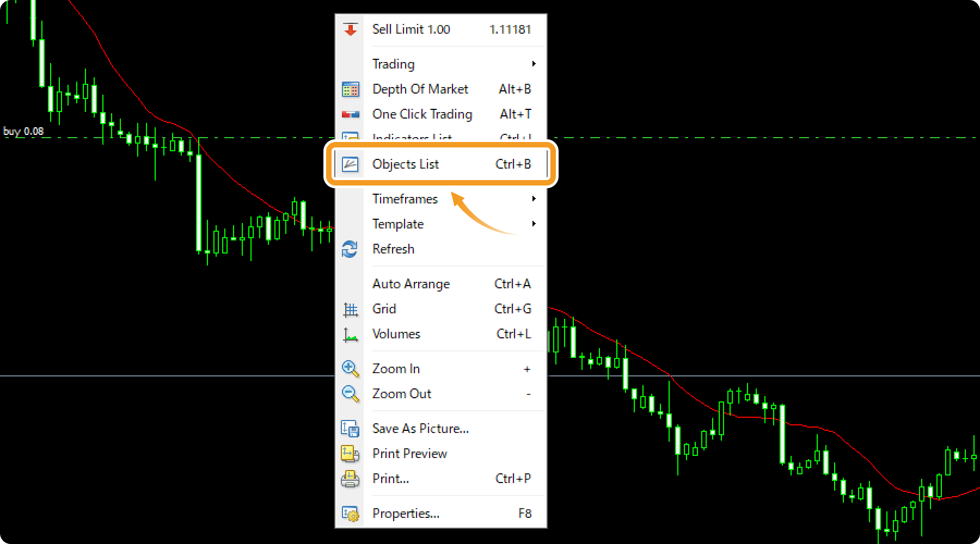Open the Timeframes menu entry

point(441,199)
